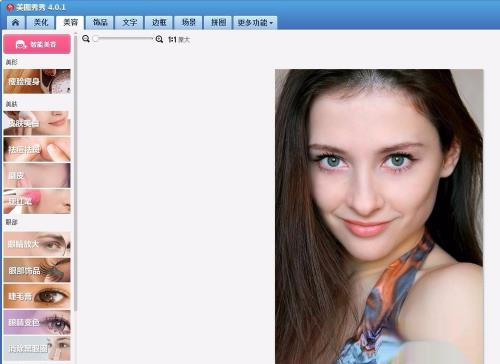The height and width of the screenshot is (364, 500).
Task: Select the 皮肤美白 skin whitening tool
Action: [x=37, y=123]
